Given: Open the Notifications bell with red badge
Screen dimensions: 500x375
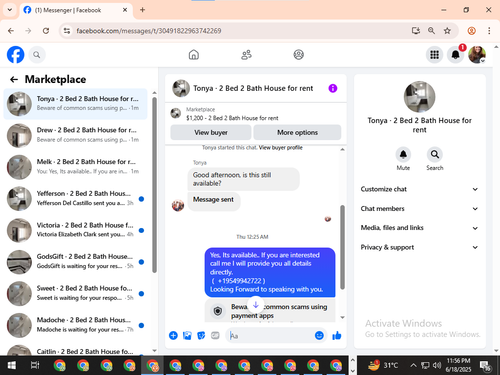Looking at the screenshot, I should click(456, 55).
